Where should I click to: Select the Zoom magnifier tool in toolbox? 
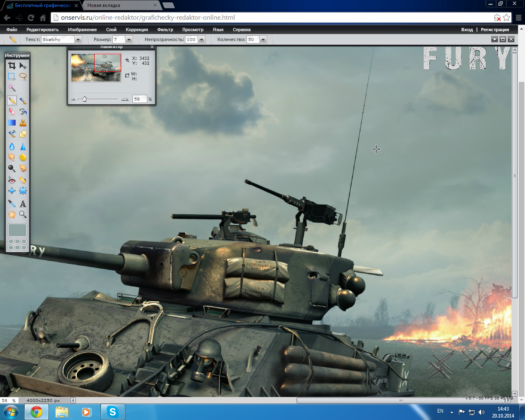point(23,215)
